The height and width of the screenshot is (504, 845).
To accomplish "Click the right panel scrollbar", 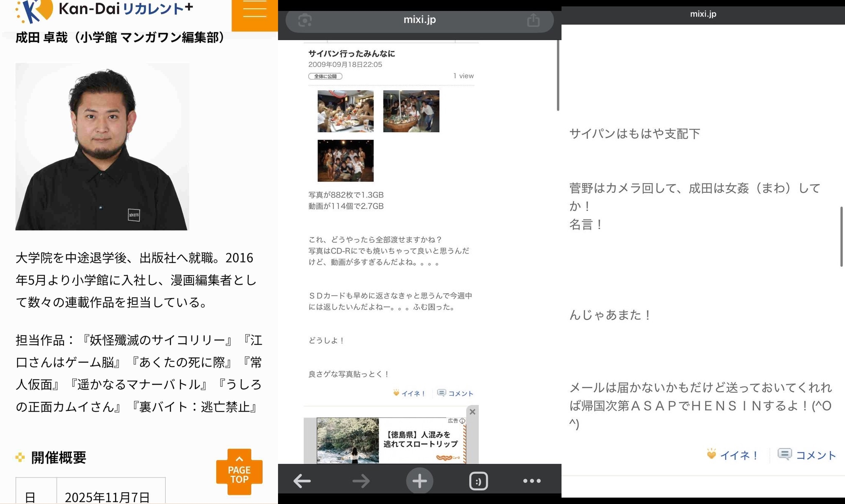I will point(841,236).
